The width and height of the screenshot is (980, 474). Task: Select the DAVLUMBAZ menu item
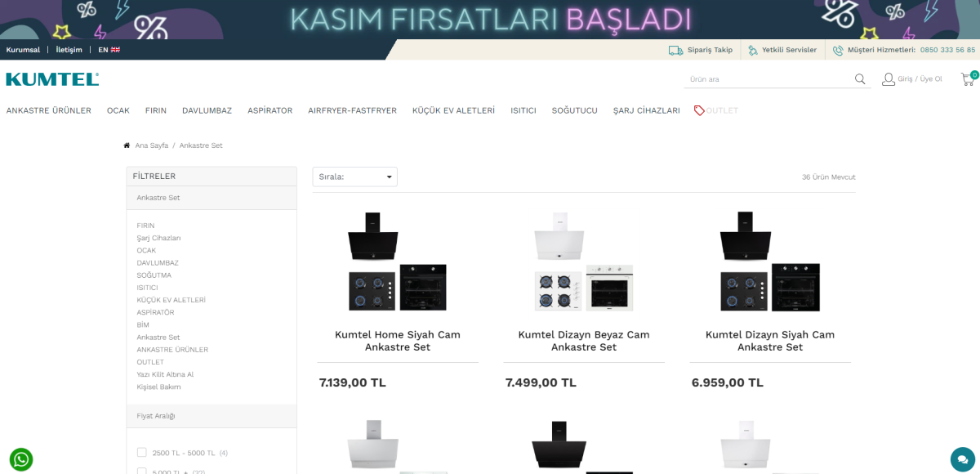point(207,110)
